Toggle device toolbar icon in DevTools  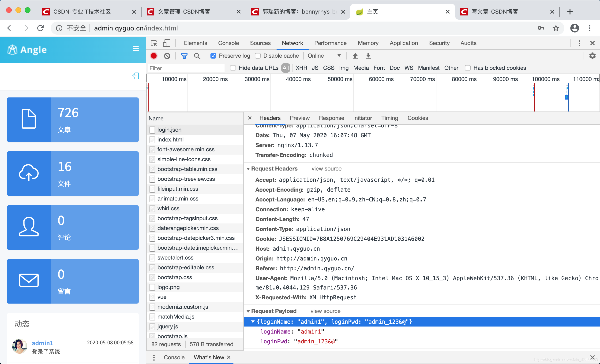166,43
